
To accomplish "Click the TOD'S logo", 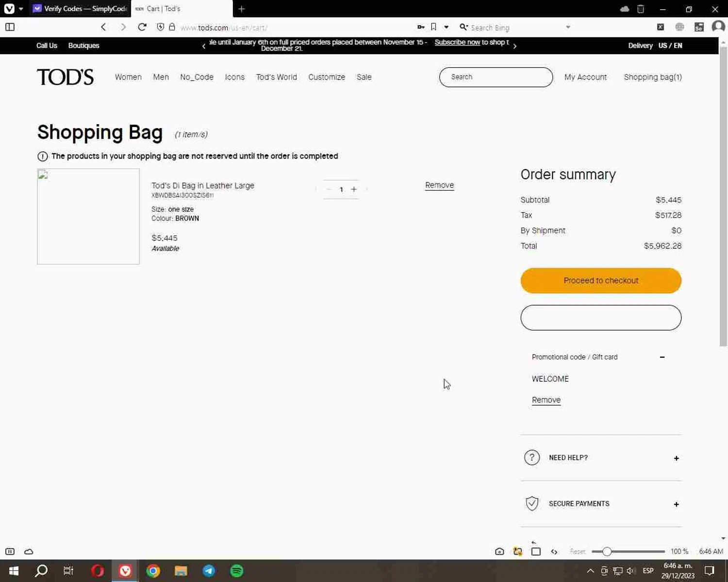I will [x=65, y=77].
